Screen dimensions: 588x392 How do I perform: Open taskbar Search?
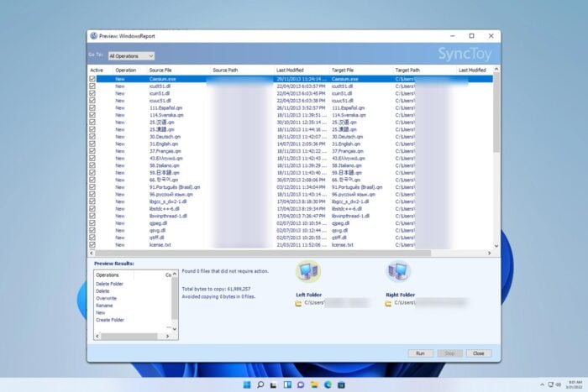point(260,384)
